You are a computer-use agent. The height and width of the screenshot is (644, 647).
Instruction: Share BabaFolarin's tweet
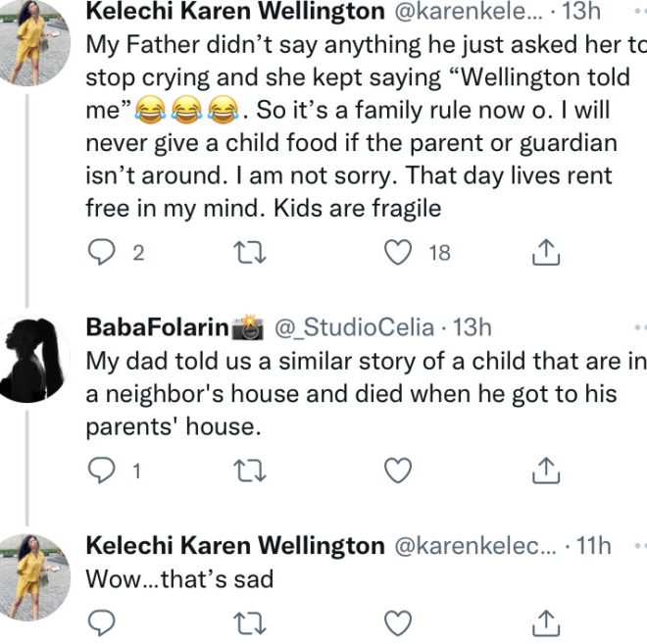point(545,471)
